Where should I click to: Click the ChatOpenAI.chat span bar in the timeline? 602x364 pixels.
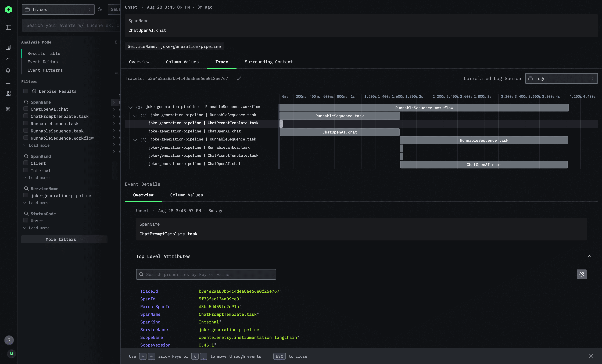tap(339, 132)
